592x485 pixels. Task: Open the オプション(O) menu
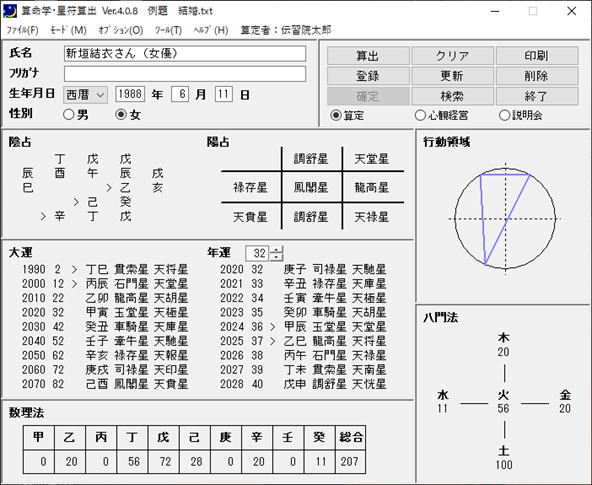120,30
